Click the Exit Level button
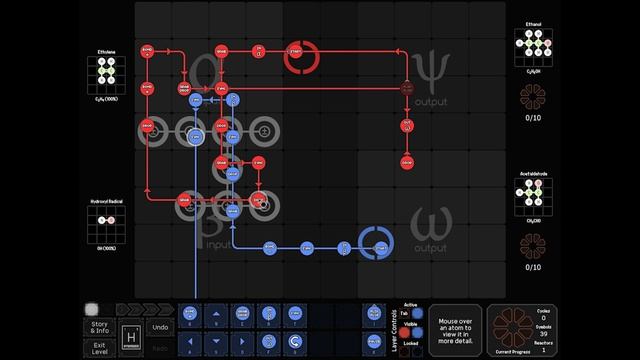The image size is (640, 360). [100, 348]
